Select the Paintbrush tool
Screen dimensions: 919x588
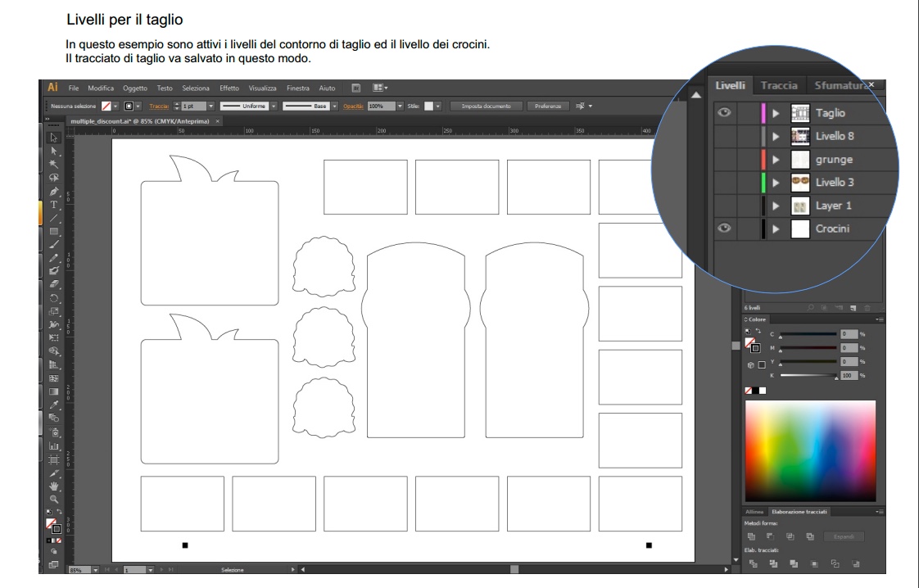click(54, 245)
